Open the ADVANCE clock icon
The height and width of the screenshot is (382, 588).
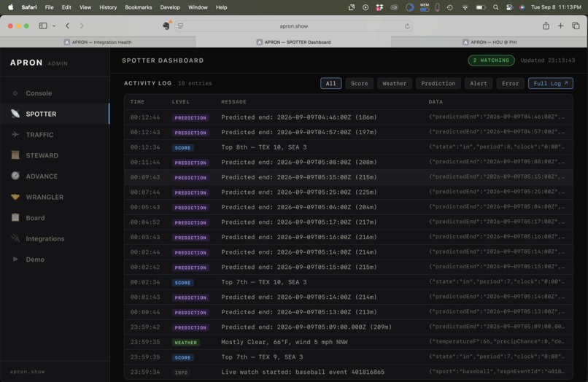tap(15, 176)
